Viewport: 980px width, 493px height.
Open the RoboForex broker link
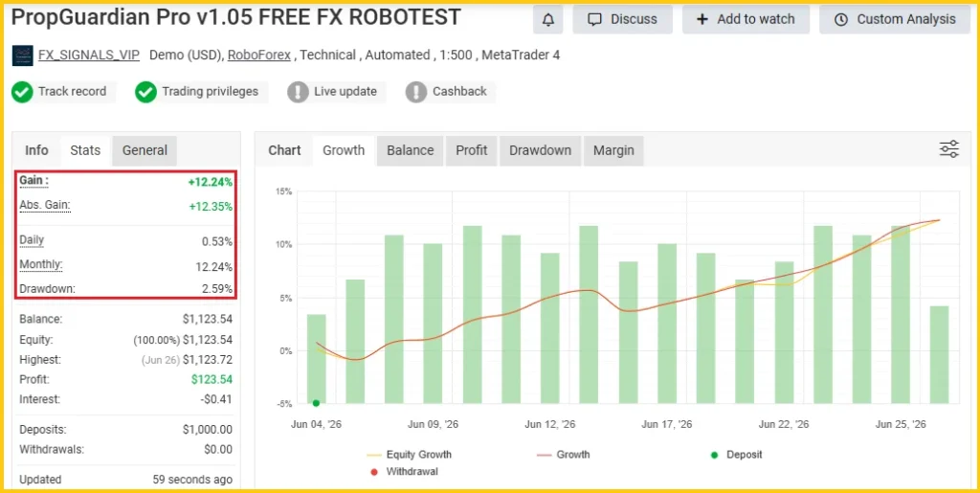coord(258,55)
